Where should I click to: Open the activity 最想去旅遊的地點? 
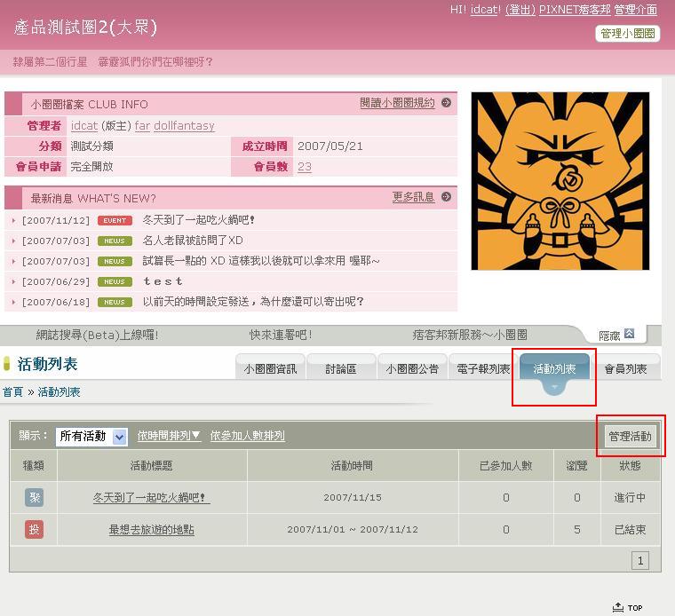(151, 530)
